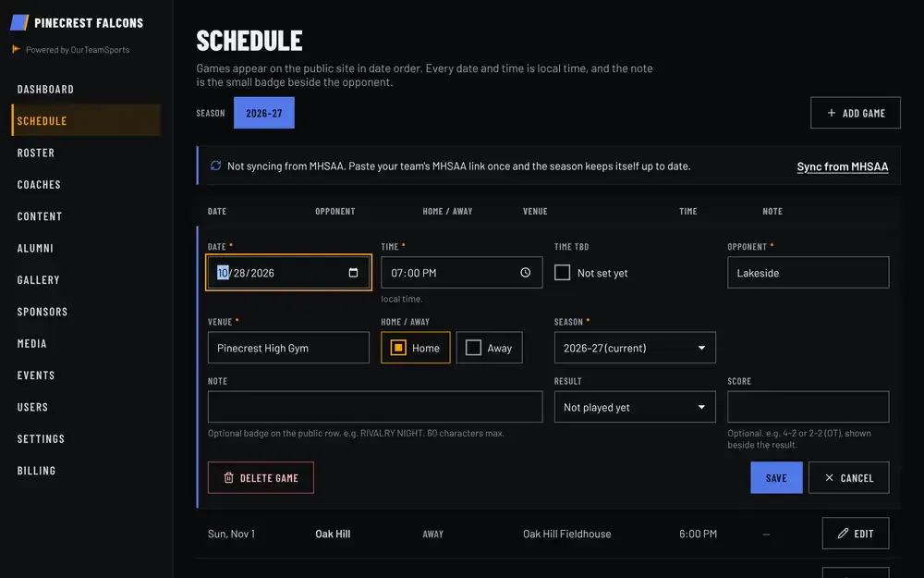
Task: Click the MHSAA sync refresh icon
Action: [215, 166]
